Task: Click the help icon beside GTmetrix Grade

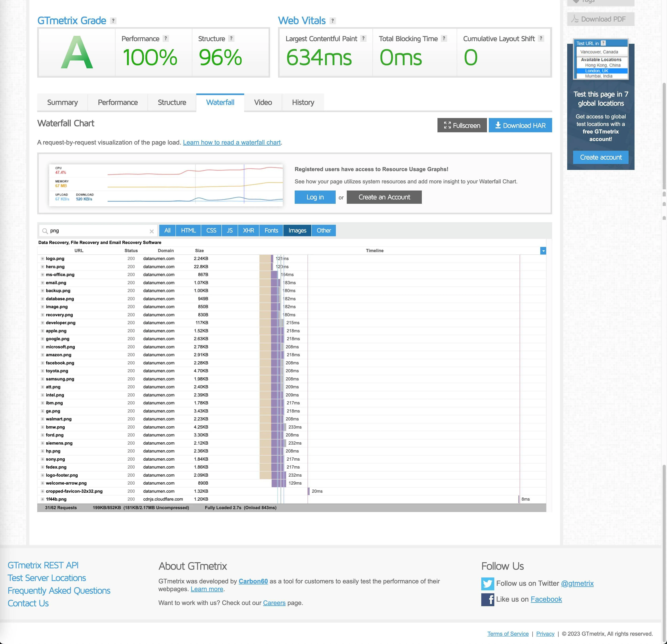Action: 113,21
